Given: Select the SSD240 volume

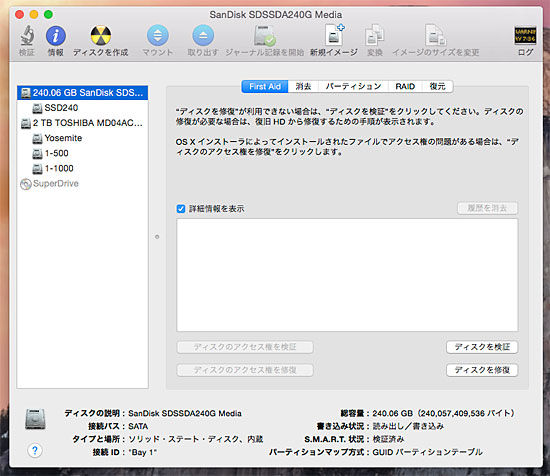Looking at the screenshot, I should [82, 108].
